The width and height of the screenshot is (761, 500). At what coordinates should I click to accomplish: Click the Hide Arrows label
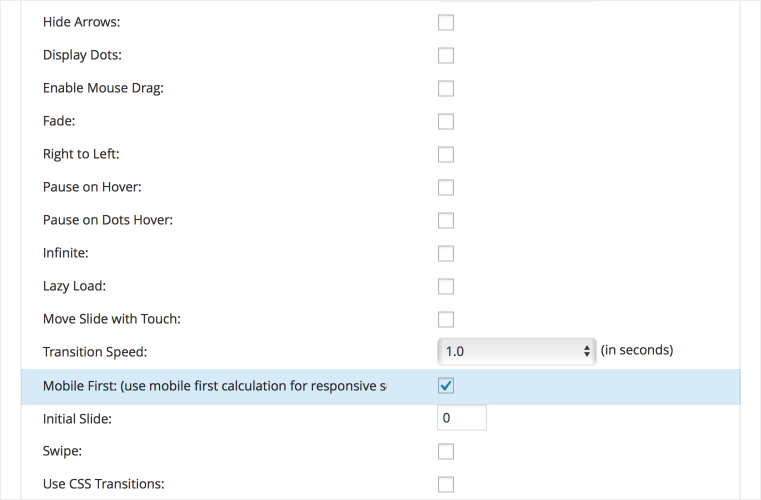81,22
